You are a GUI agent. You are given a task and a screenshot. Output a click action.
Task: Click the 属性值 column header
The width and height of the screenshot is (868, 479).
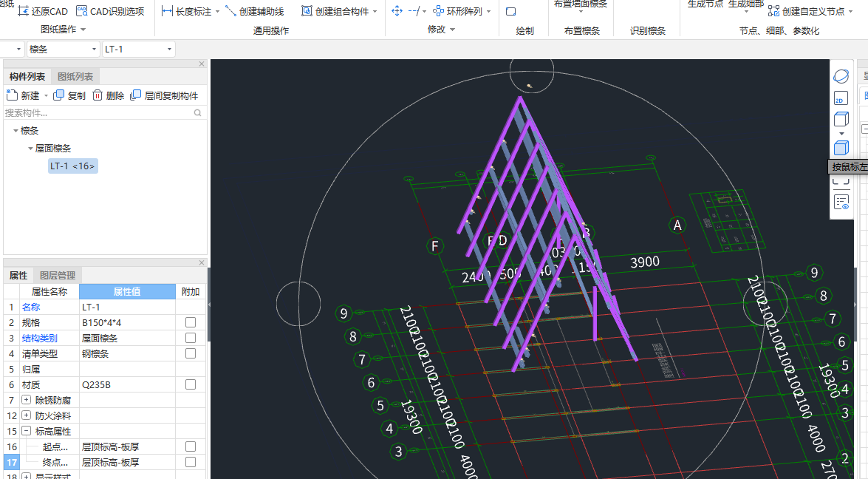[127, 291]
